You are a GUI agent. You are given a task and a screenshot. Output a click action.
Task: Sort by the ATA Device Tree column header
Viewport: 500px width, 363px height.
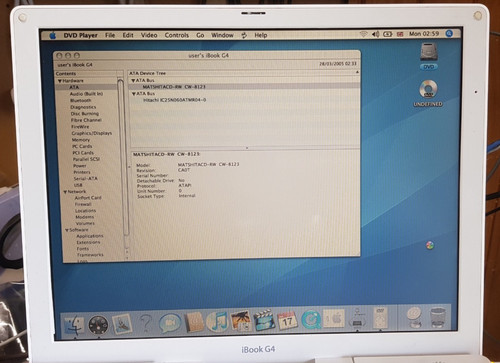pyautogui.click(x=243, y=73)
